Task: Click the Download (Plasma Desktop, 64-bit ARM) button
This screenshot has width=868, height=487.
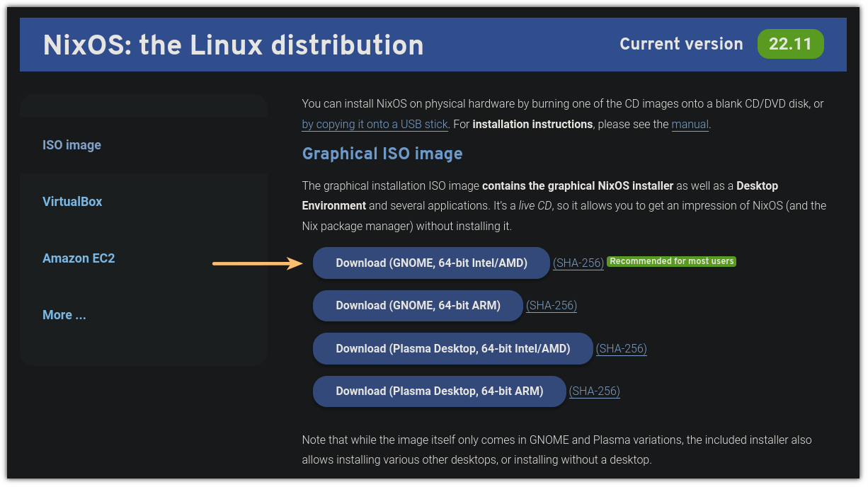Action: tap(439, 391)
